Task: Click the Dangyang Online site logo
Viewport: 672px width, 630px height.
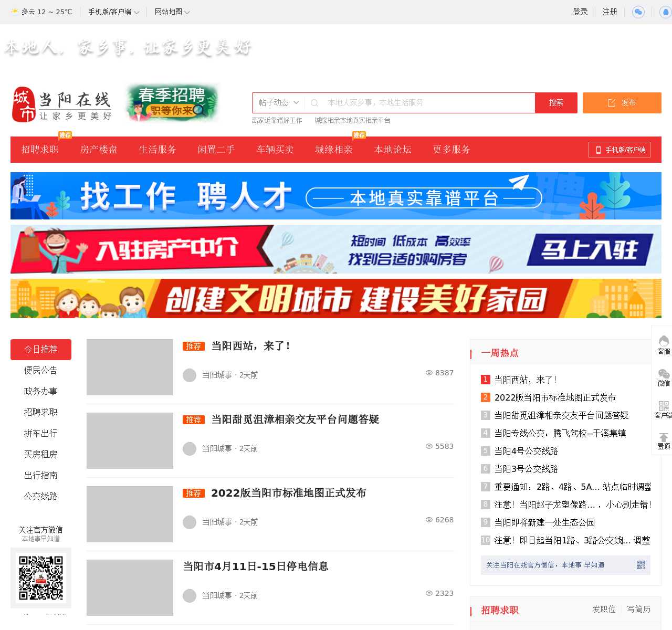Action: click(x=62, y=104)
